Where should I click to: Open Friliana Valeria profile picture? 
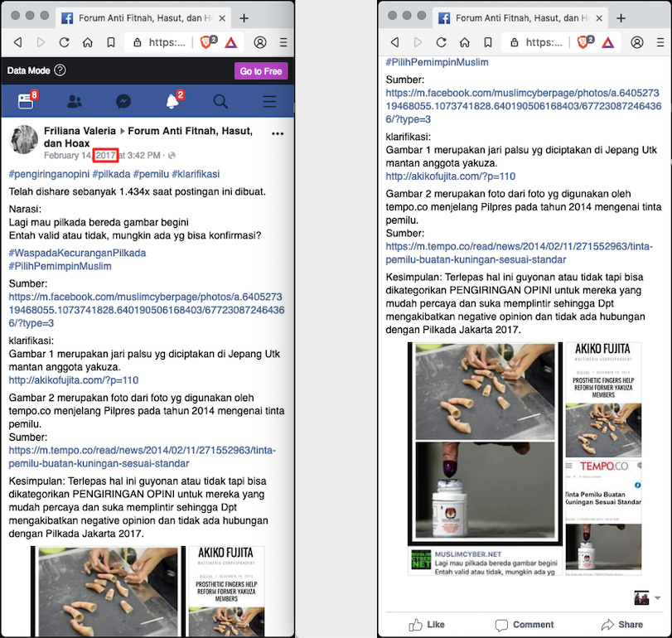pyautogui.click(x=23, y=140)
